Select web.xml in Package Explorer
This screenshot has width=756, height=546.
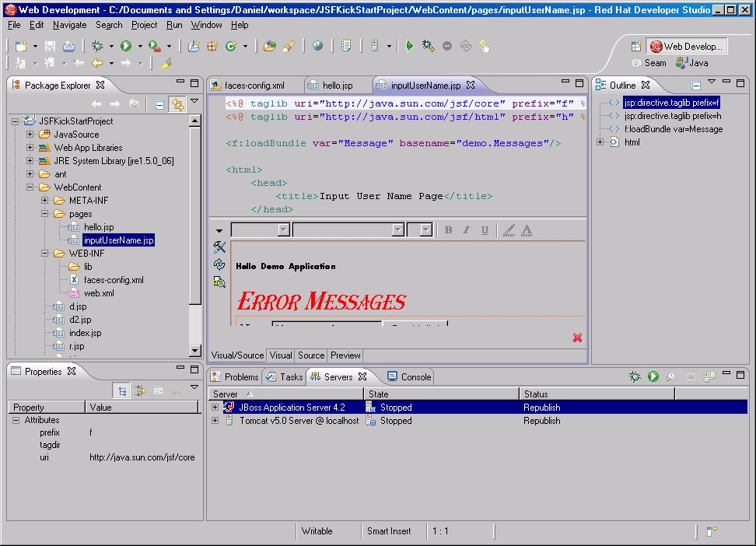coord(99,293)
